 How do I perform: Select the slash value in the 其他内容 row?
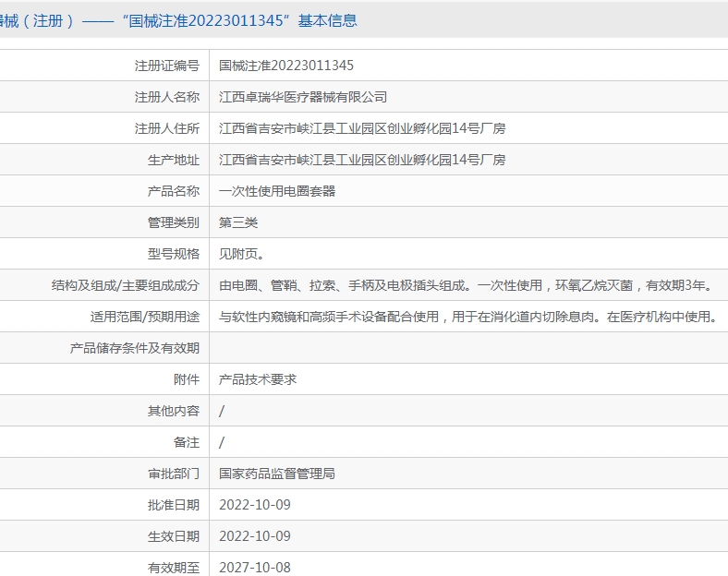222,411
